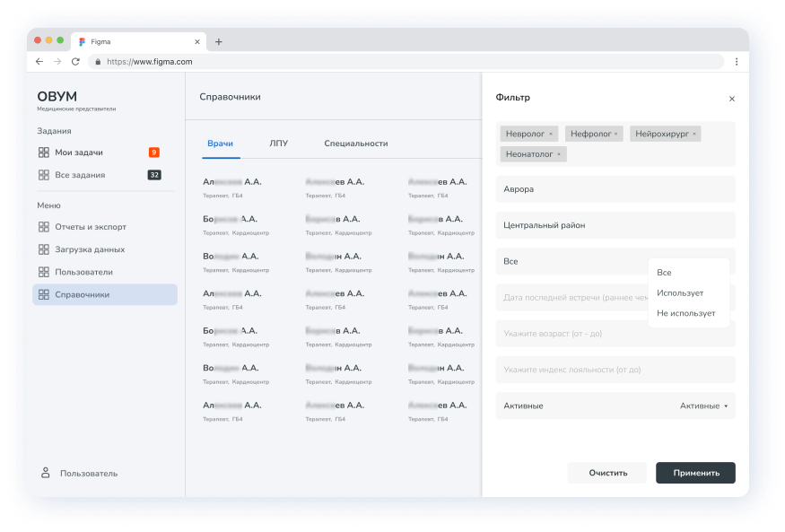This screenshot has width=785, height=532.
Task: Open the Специальности tab
Action: [x=355, y=143]
